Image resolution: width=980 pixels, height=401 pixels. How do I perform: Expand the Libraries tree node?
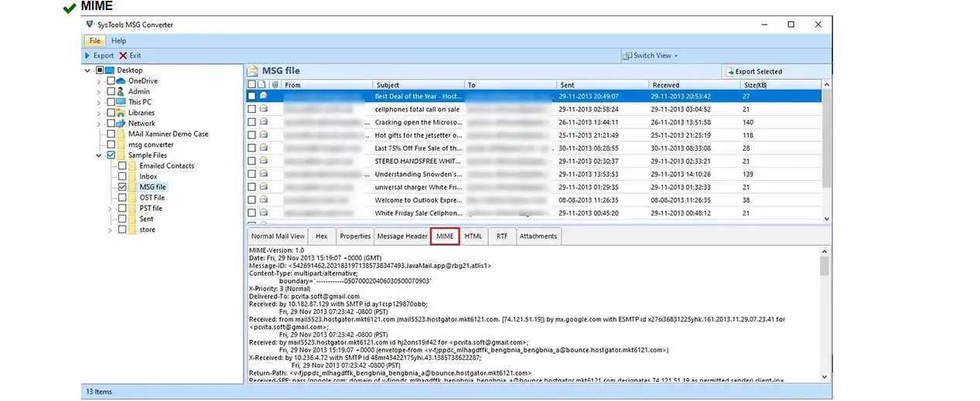click(98, 113)
